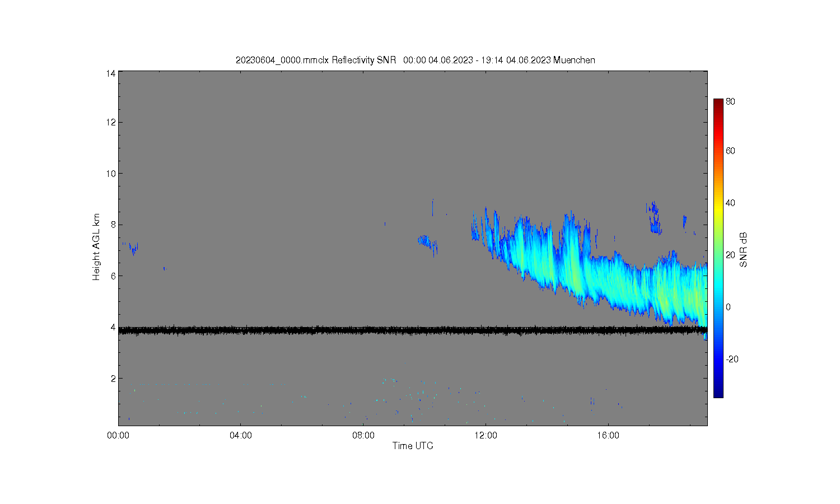Click the '12' height axis tick label

111,122
